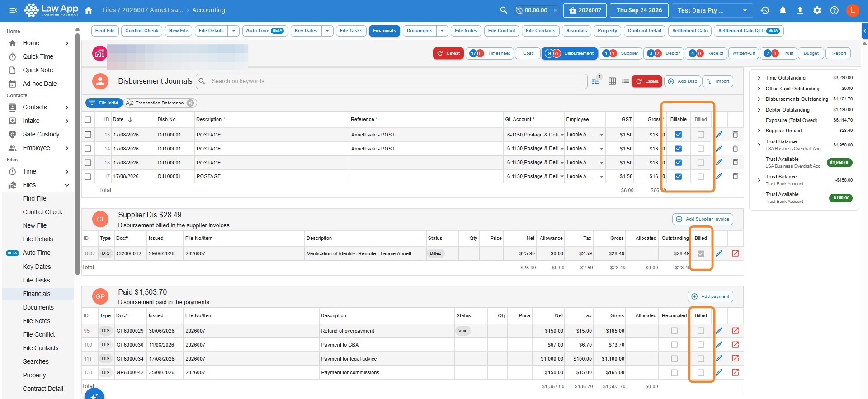Viewport: 868px width, 399px height.
Task: Switch to list view icon
Action: (x=625, y=81)
